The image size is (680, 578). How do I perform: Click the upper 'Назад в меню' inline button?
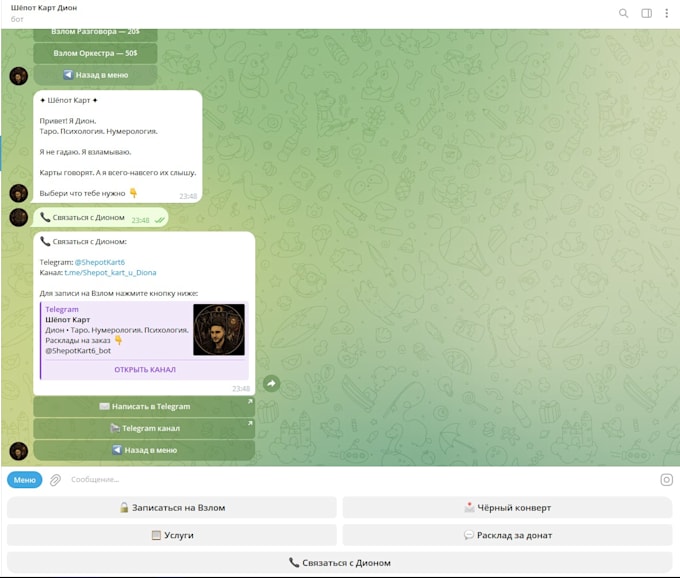(x=95, y=75)
